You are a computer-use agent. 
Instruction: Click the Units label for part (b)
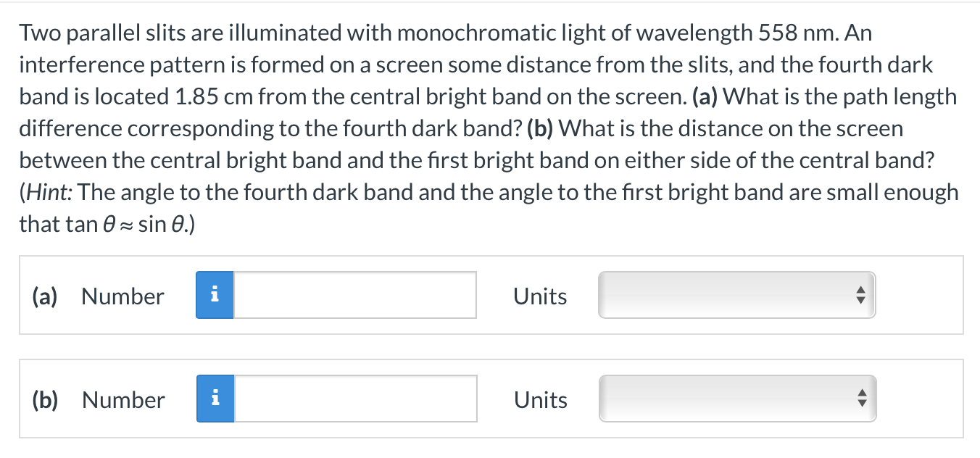tap(539, 399)
